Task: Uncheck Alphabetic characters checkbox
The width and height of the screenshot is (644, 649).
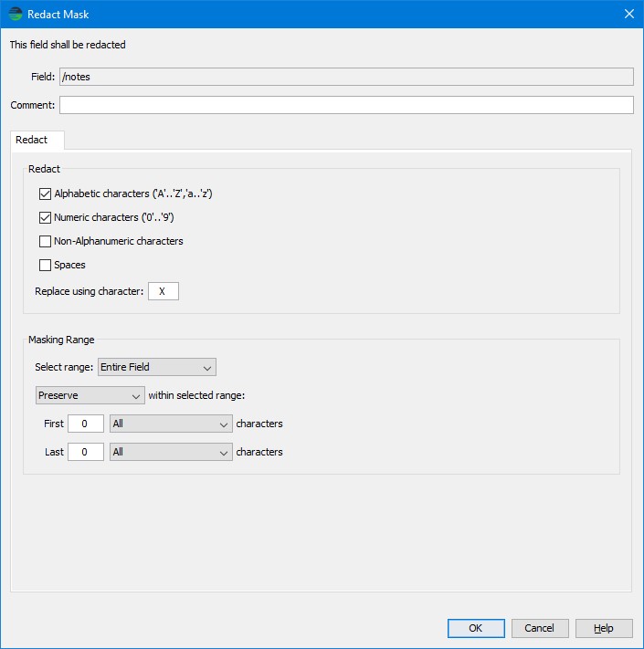Action: pos(45,194)
